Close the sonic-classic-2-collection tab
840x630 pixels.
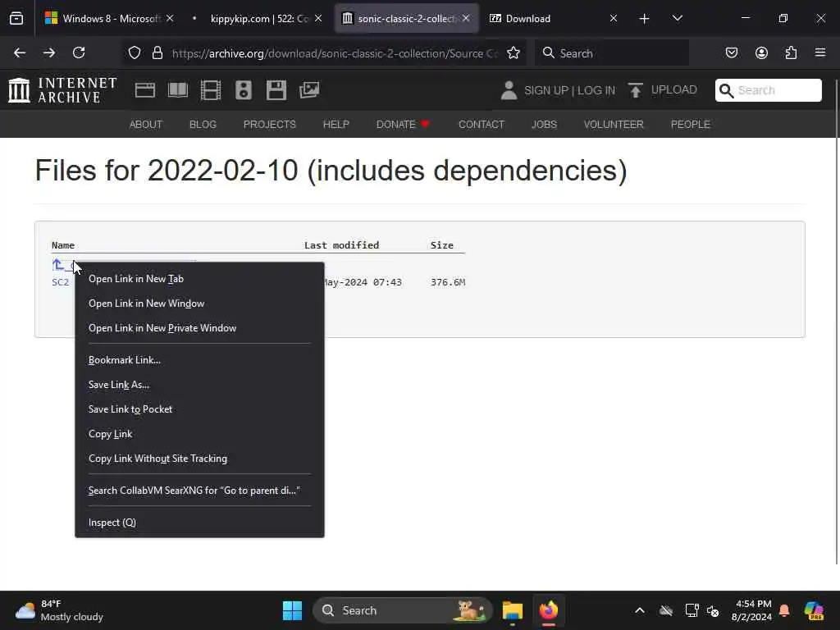466,18
